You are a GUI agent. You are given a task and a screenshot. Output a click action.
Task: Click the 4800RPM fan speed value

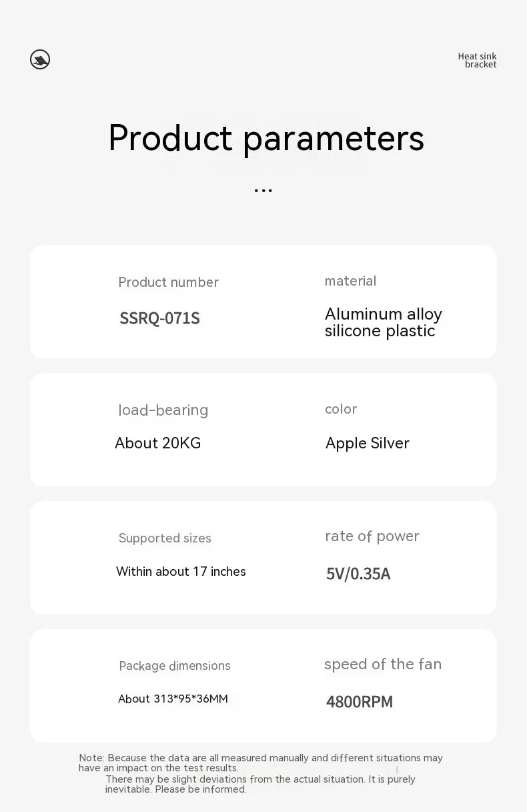pos(359,702)
